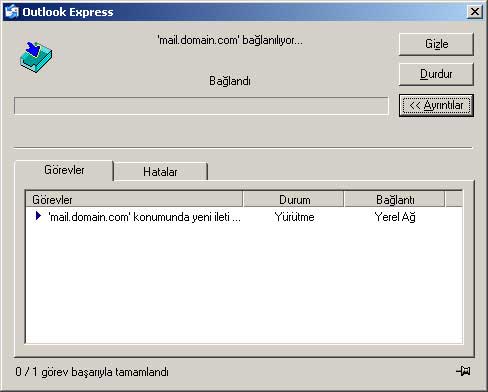
Task: Collapse details with << Ayrıntılar button
Action: click(436, 105)
